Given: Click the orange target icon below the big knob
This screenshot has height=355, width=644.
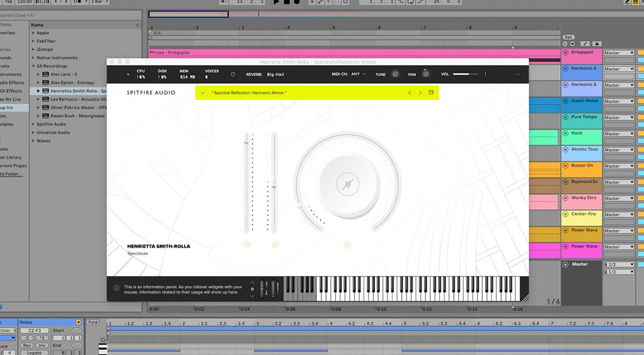Looking at the screenshot, I should [x=347, y=245].
